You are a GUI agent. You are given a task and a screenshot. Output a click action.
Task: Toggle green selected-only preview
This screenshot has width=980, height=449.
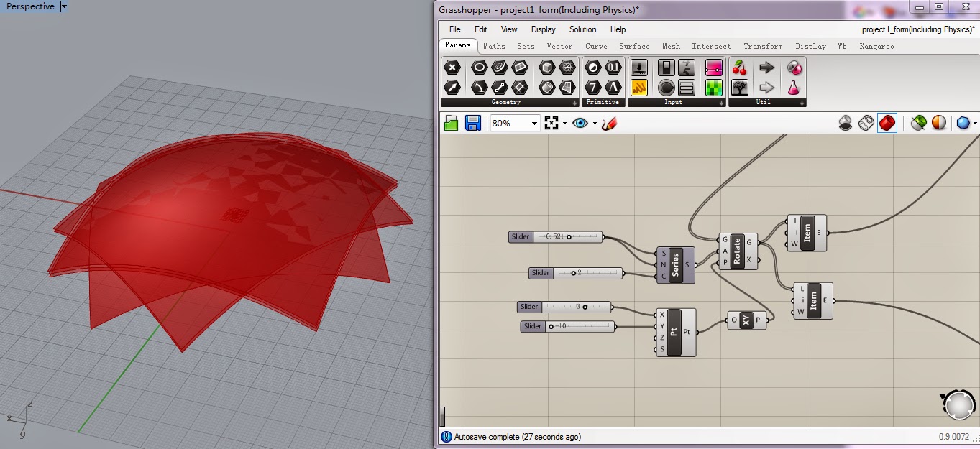[x=918, y=123]
